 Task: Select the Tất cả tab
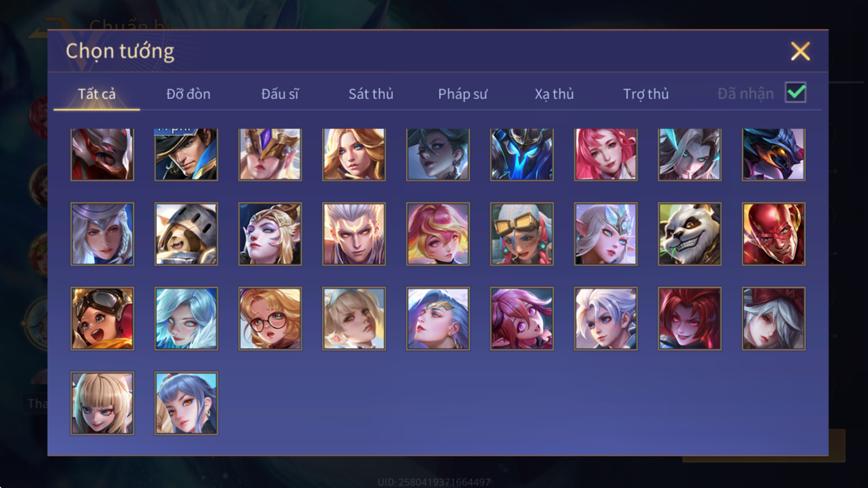97,94
